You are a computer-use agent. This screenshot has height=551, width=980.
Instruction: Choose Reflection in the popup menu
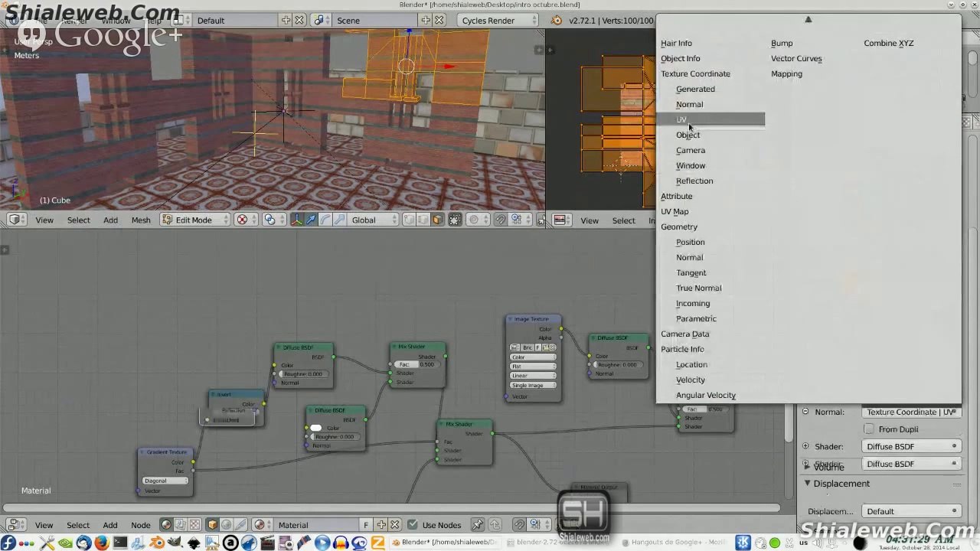point(694,181)
